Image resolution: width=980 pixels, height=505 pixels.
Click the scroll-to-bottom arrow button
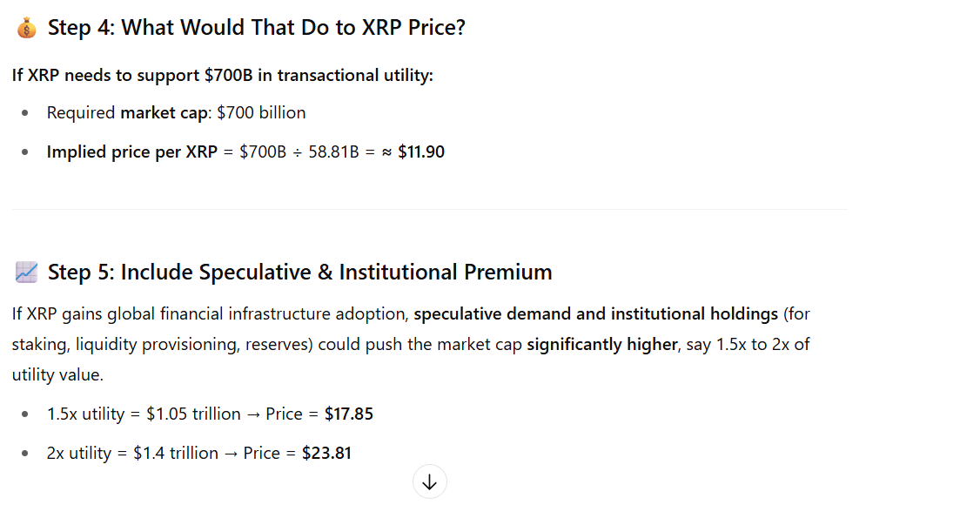click(429, 481)
